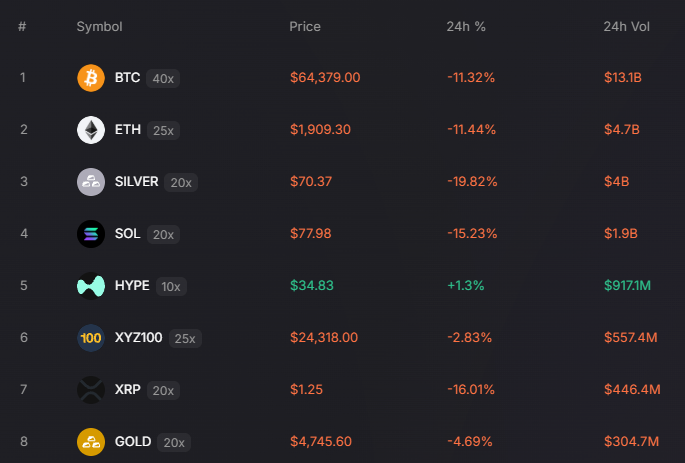Click the Bitcoin coin icon

[91, 78]
